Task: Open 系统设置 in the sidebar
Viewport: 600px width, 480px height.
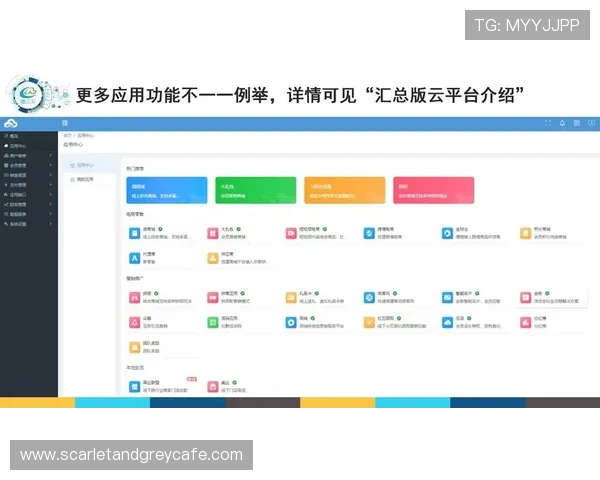Action: click(29, 224)
